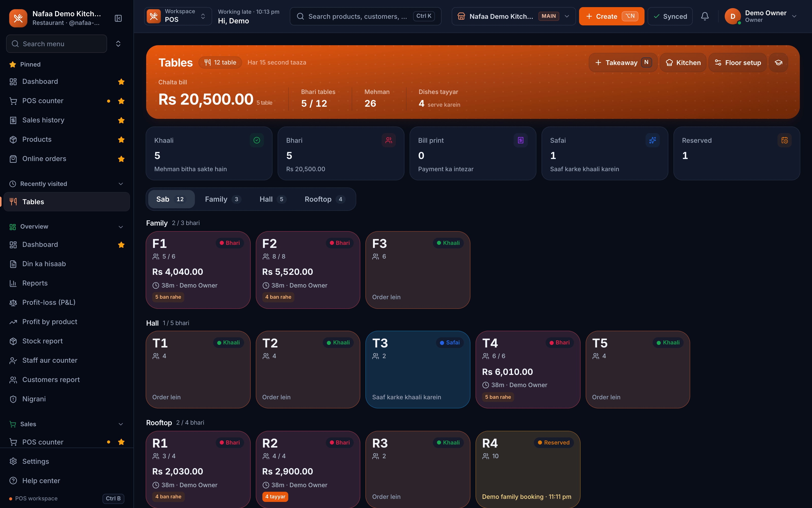Open Din ka hisaab
The image size is (812, 508).
[66, 264]
